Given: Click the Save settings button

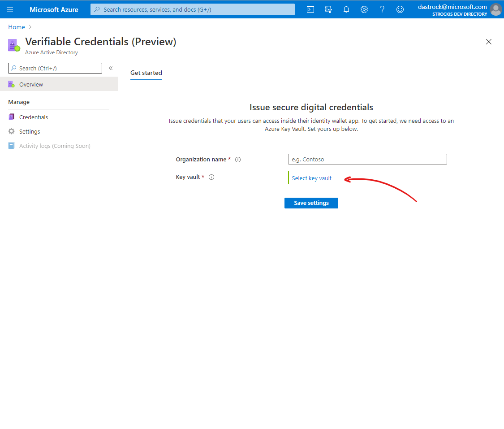Looking at the screenshot, I should tap(311, 203).
